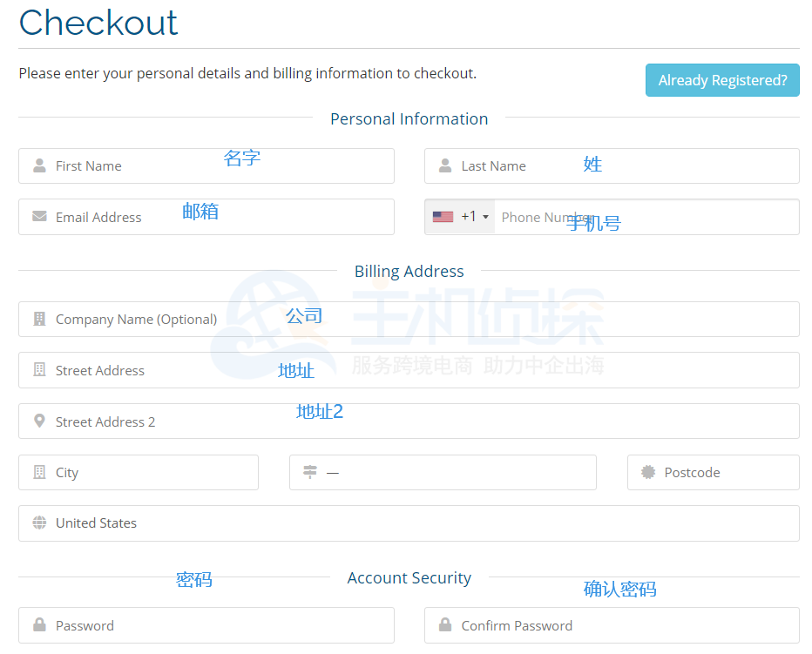This screenshot has height=654, width=812.
Task: Focus the Phone Number input field
Action: click(646, 217)
